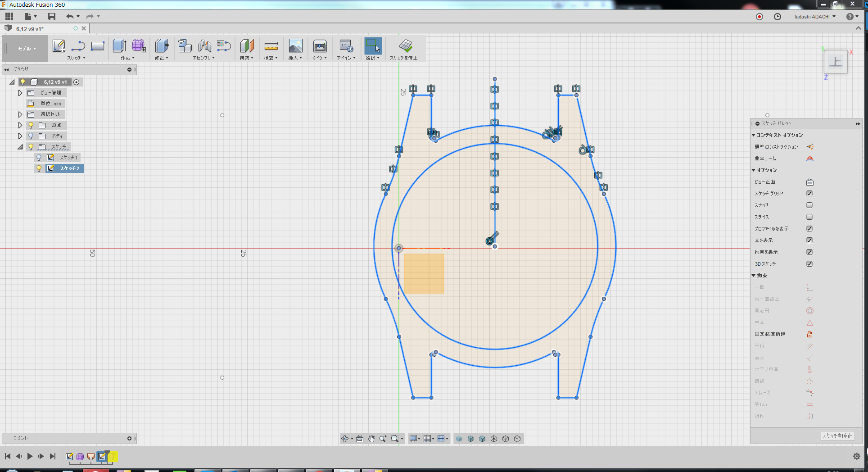This screenshot has width=868, height=472.
Task: Click the Zoom magnifier plus navigation icon
Action: (383, 439)
